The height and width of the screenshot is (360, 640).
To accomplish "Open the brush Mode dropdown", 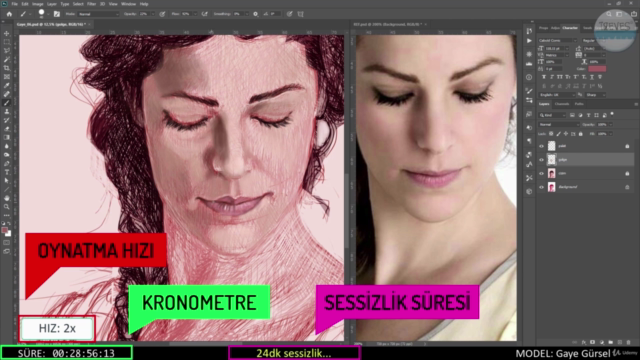I will point(98,14).
